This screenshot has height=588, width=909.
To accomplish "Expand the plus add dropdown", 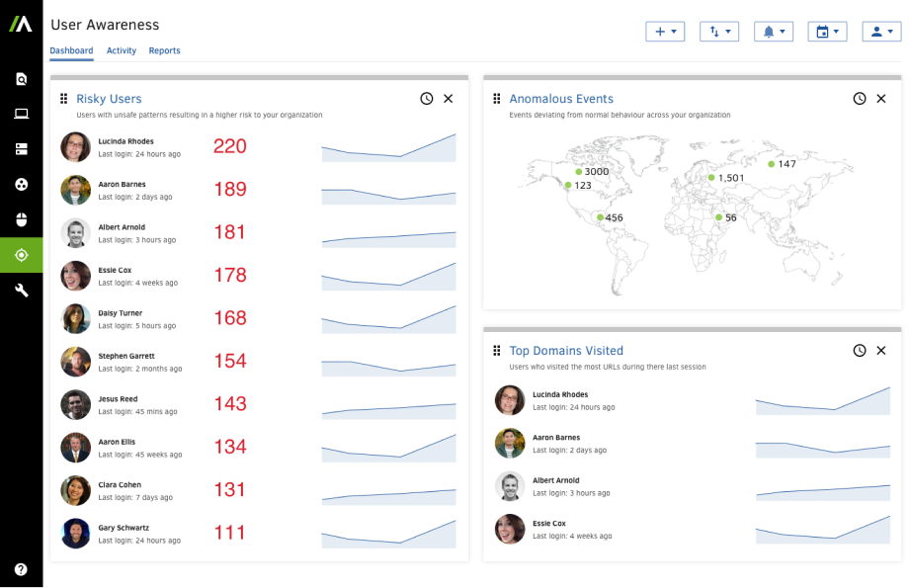I will pos(665,32).
